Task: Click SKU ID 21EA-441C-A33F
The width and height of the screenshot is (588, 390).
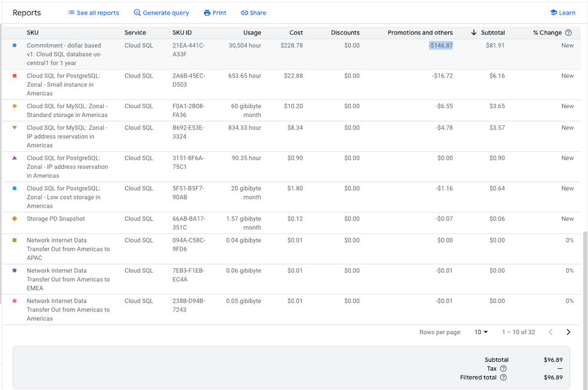Action: coord(188,50)
